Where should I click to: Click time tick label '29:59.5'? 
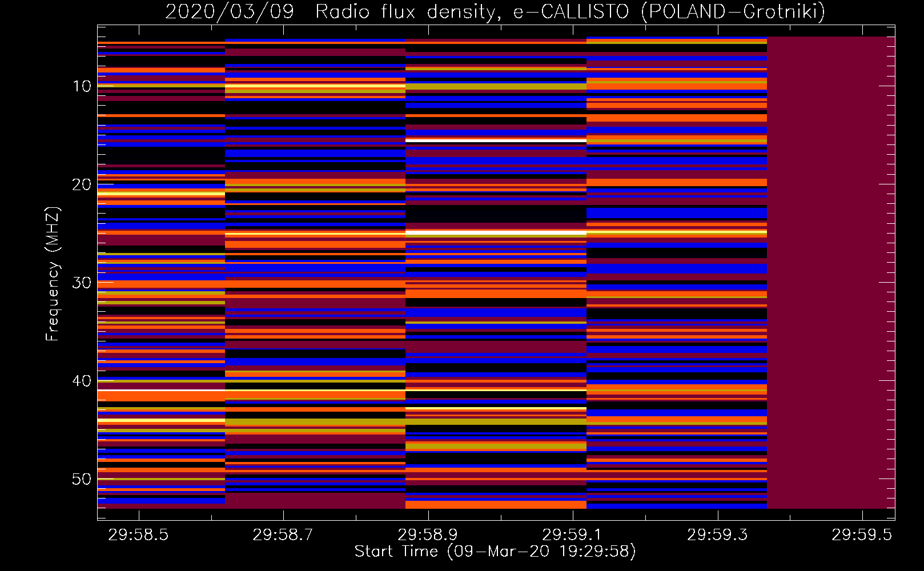pos(862,535)
